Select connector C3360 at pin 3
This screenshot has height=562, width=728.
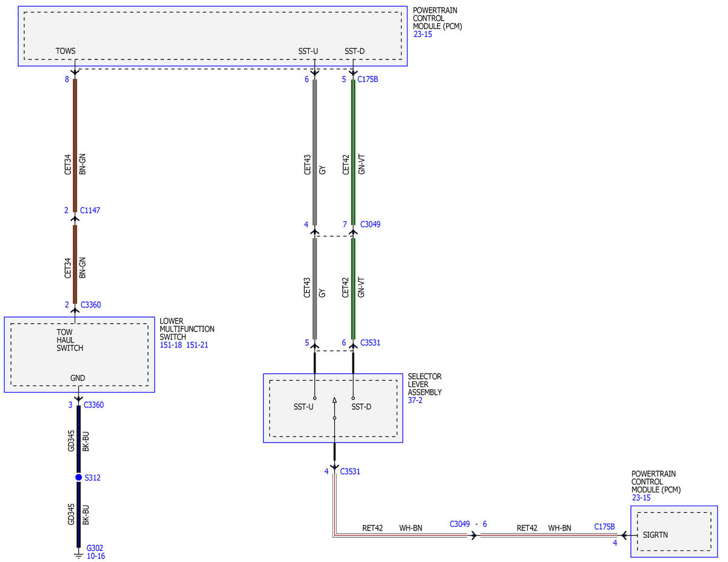(x=93, y=405)
